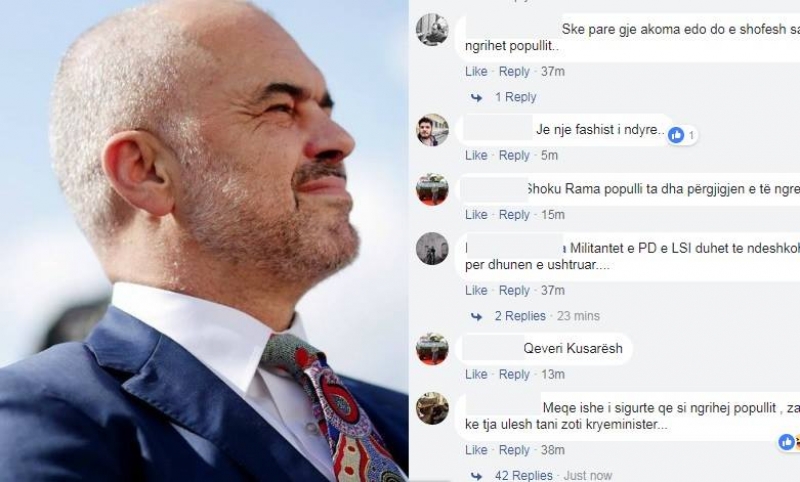Open avatar of 'Meqe ishe i sigurte' commenter
This screenshot has height=482, width=800.
(432, 408)
